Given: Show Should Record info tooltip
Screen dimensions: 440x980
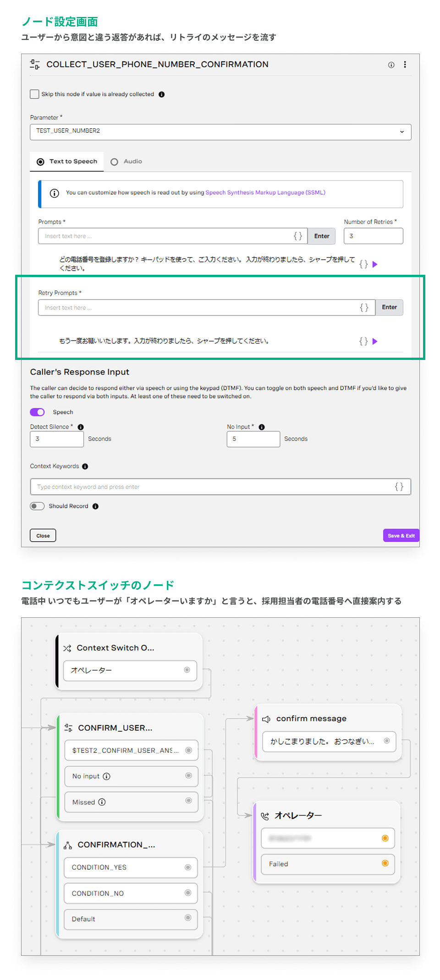Looking at the screenshot, I should point(95,506).
